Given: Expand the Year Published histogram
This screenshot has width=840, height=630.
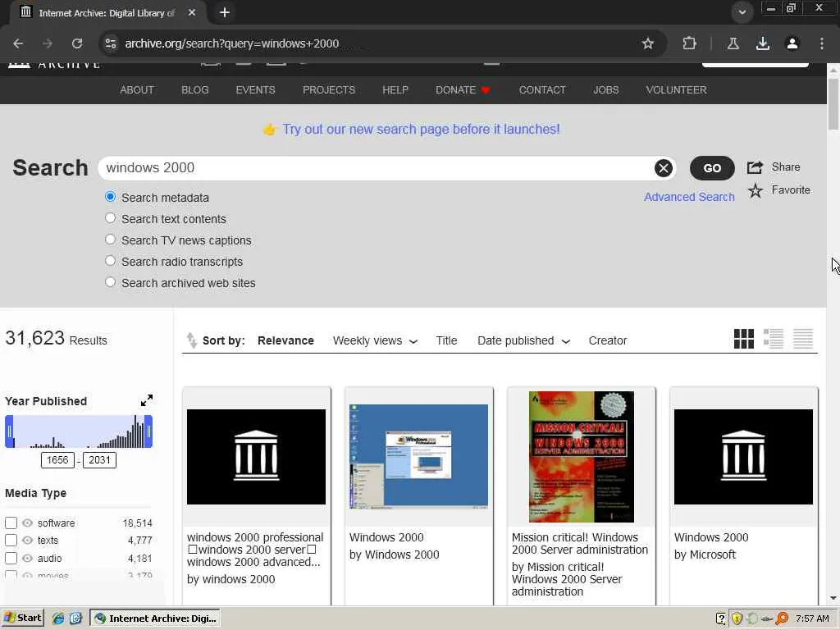Looking at the screenshot, I should tap(147, 400).
